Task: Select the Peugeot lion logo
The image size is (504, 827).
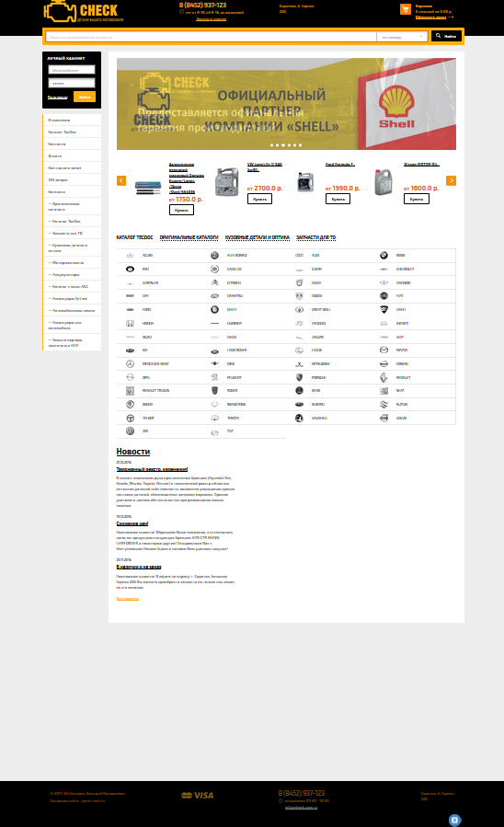Action: coord(214,378)
